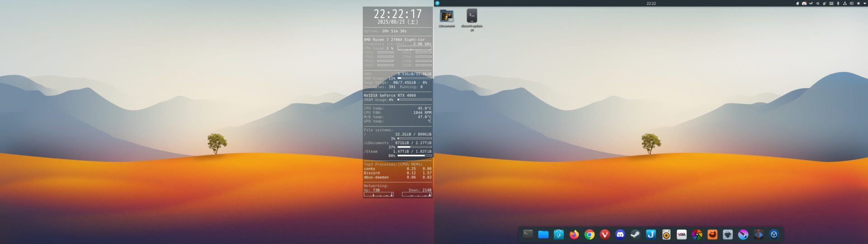868x244 pixels.
Task: Open the blue Files folder in dock
Action: coord(543,235)
